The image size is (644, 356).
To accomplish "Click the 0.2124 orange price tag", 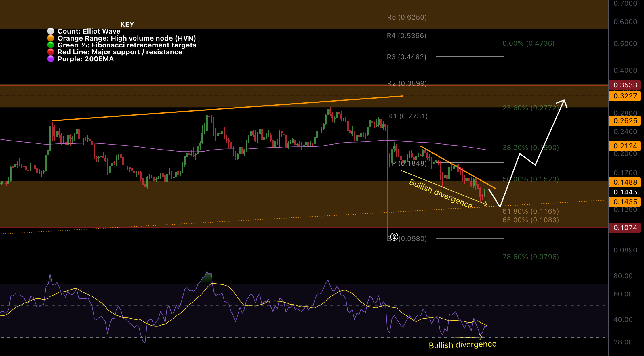I will (x=625, y=146).
